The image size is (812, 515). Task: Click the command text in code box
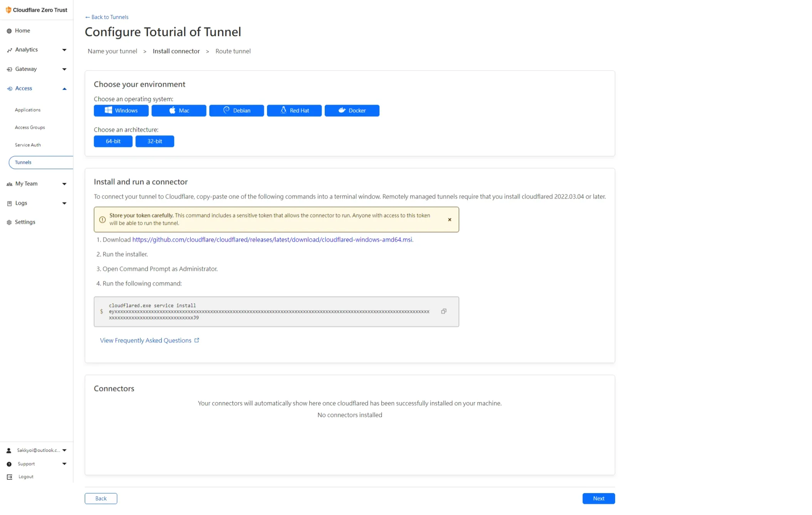(269, 312)
